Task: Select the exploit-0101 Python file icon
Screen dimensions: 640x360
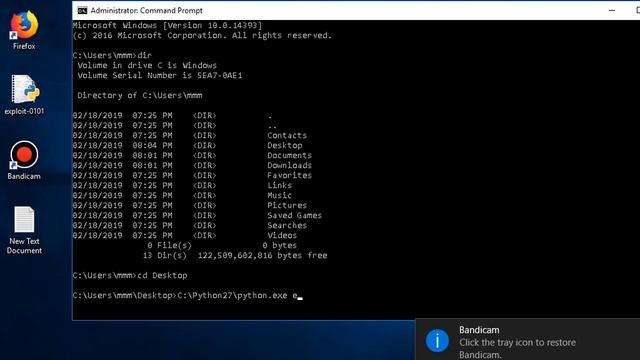Action: [24, 95]
